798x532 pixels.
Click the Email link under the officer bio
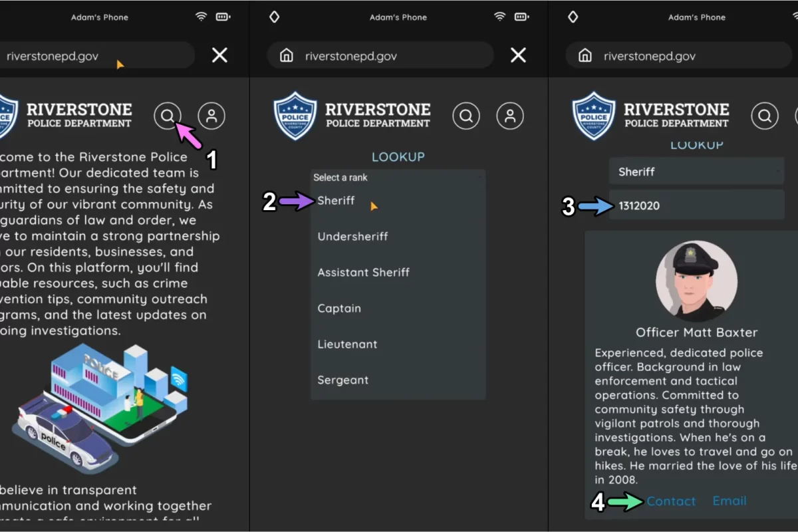[x=730, y=501]
